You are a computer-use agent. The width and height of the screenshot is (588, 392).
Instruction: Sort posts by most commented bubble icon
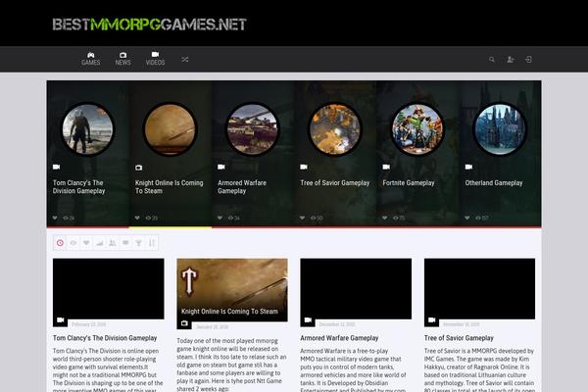click(x=125, y=243)
